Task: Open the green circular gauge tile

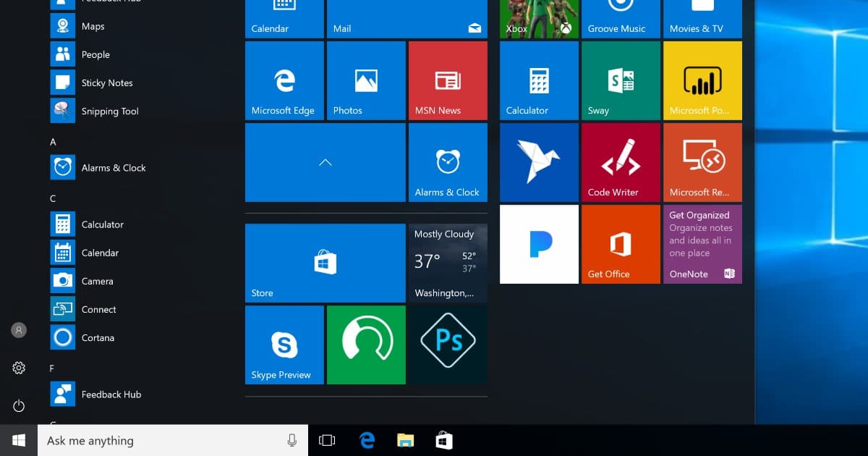Action: (x=366, y=345)
